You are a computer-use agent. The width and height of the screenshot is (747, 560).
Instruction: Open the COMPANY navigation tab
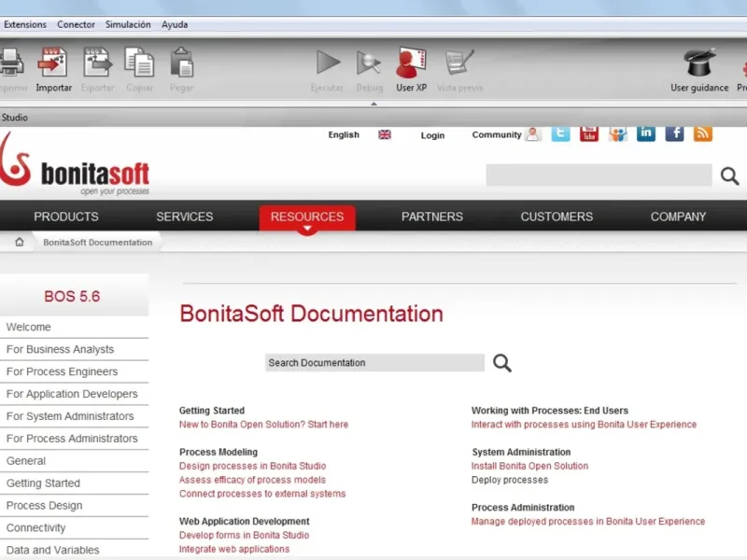click(x=678, y=217)
